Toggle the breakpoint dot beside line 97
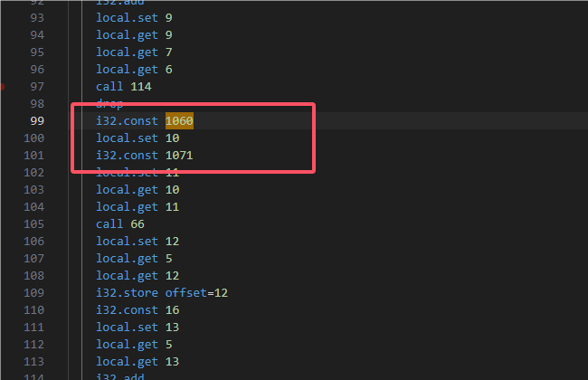The width and height of the screenshot is (588, 380). click(x=3, y=87)
